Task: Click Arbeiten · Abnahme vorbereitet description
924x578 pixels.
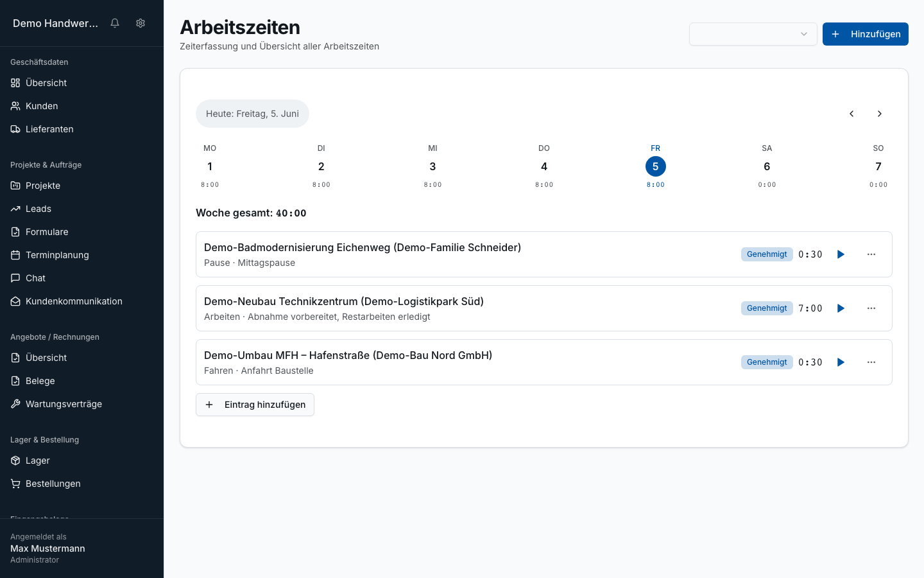Action: click(x=317, y=317)
